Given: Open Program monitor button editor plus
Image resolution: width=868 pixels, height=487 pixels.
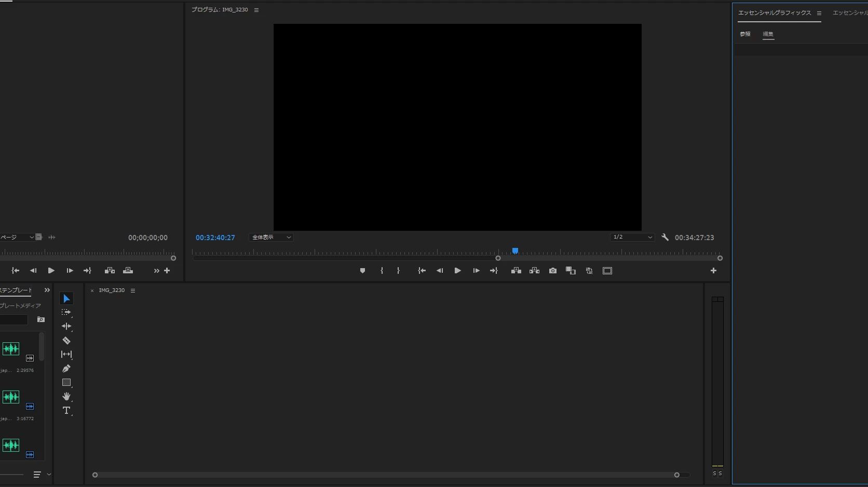Looking at the screenshot, I should coord(713,271).
